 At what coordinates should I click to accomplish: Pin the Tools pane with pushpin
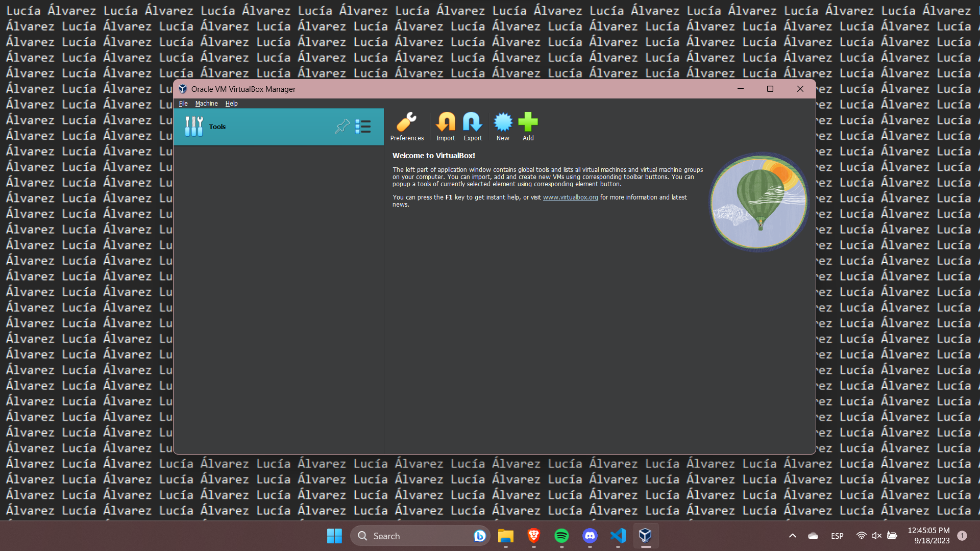[x=342, y=127]
